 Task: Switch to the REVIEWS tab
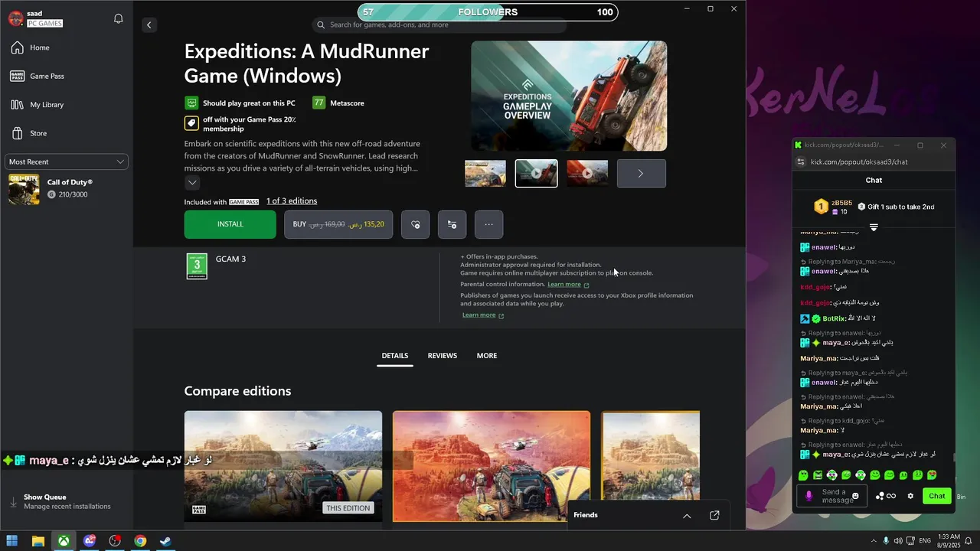(x=443, y=356)
